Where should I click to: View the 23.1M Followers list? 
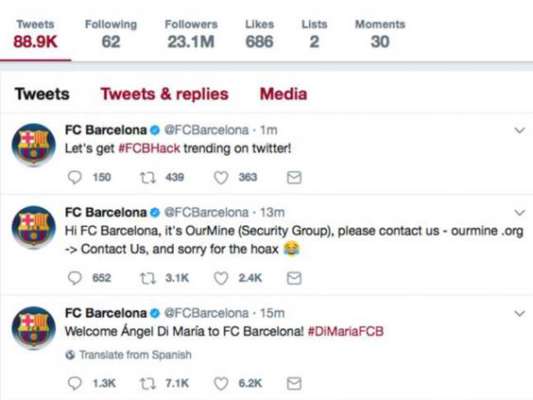(191, 34)
